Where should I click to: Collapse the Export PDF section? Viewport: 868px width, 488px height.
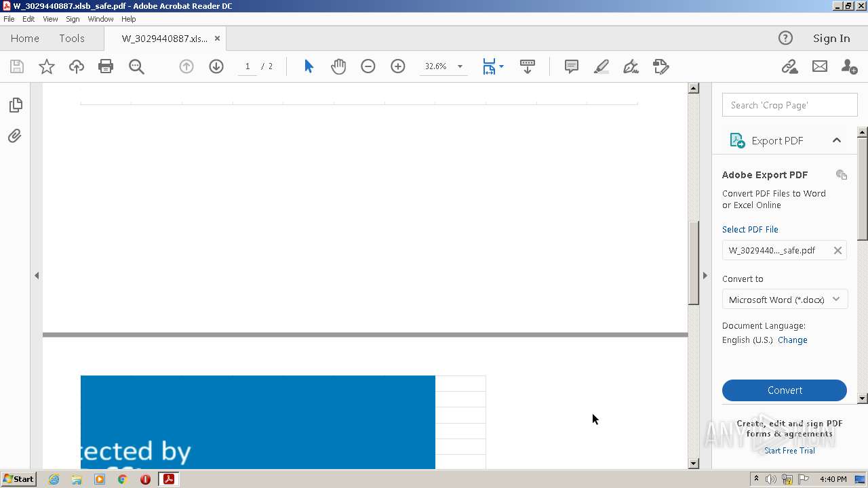point(837,140)
